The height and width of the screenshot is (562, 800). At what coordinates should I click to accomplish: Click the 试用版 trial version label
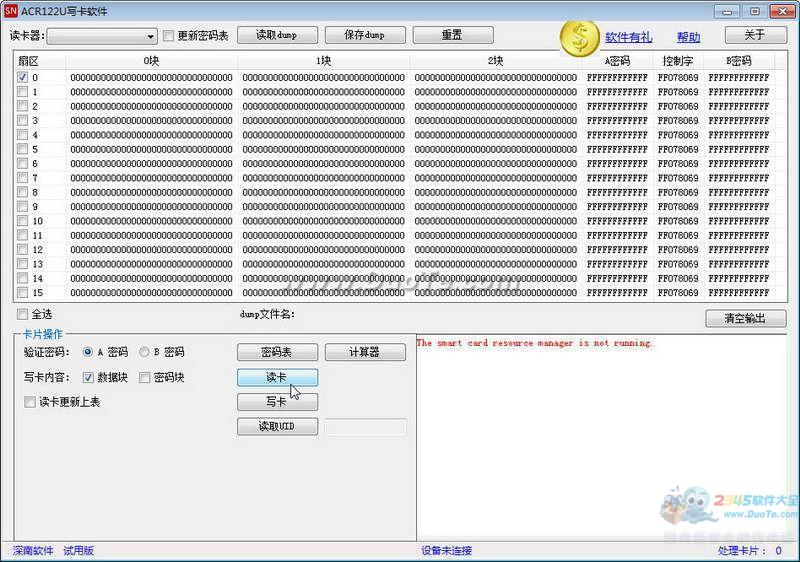tap(79, 551)
